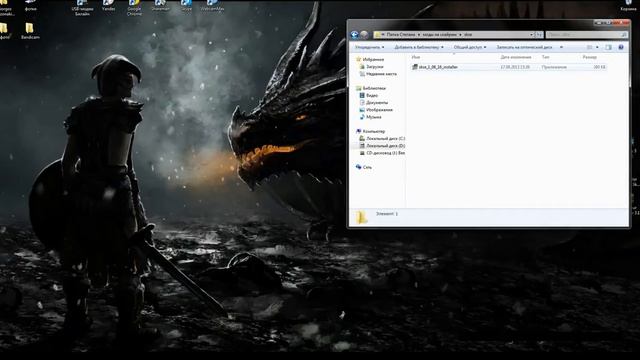
Task: Select Сеть in the navigation pane
Action: pos(364,167)
